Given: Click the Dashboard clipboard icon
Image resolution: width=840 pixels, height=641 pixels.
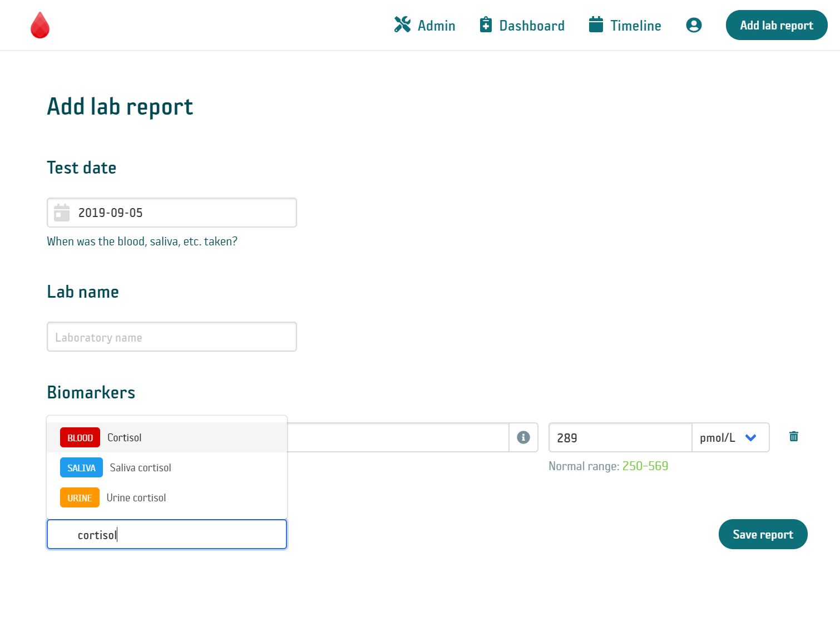Looking at the screenshot, I should pyautogui.click(x=486, y=25).
